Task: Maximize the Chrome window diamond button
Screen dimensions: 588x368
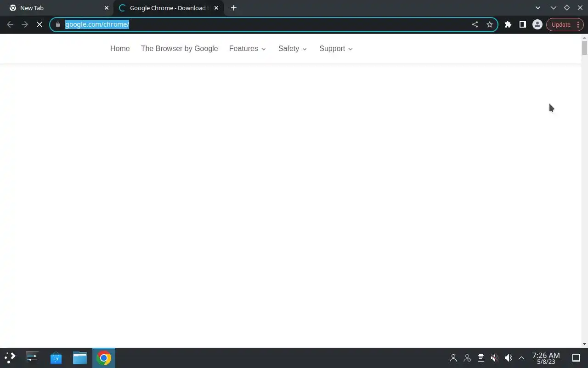Action: click(x=567, y=8)
